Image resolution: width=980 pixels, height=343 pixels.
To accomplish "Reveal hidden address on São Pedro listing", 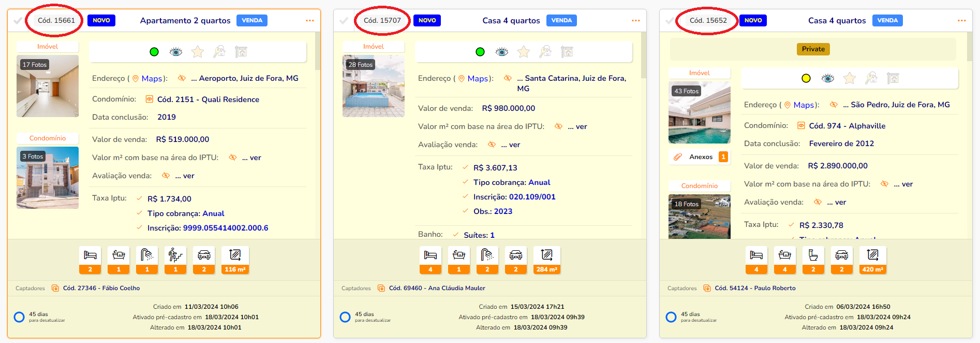I will click(x=834, y=105).
